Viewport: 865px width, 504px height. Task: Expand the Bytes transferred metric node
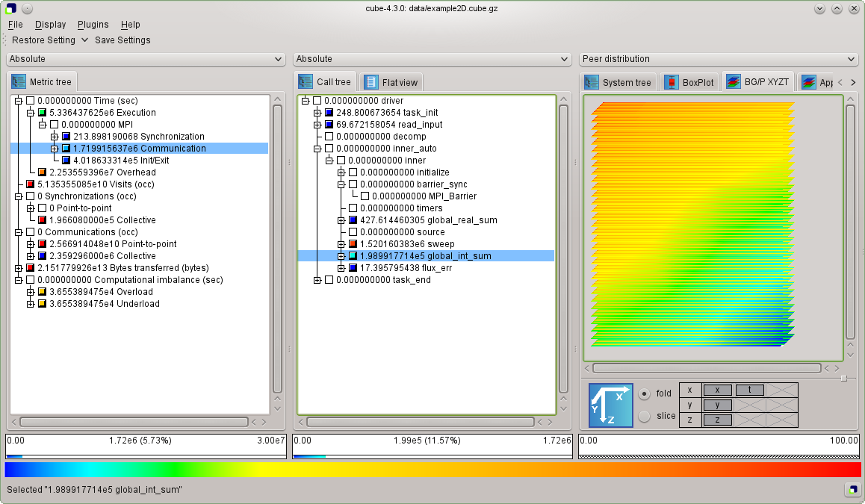18,268
